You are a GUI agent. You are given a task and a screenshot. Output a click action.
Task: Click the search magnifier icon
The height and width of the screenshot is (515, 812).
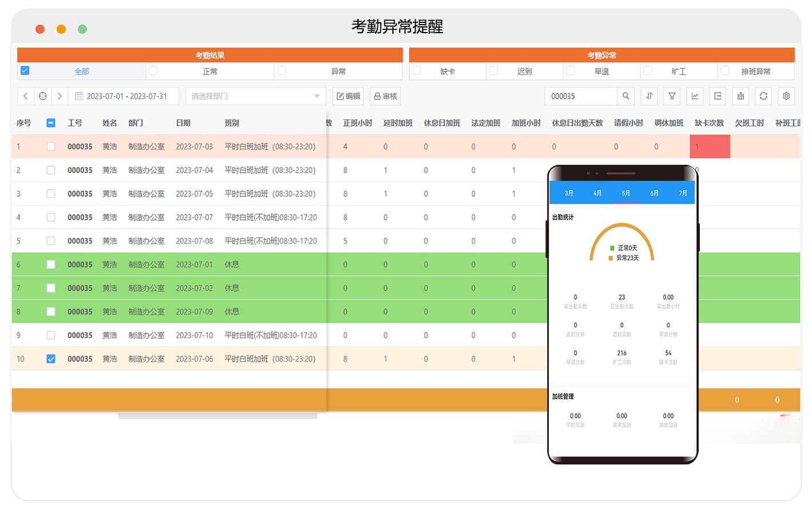point(626,96)
